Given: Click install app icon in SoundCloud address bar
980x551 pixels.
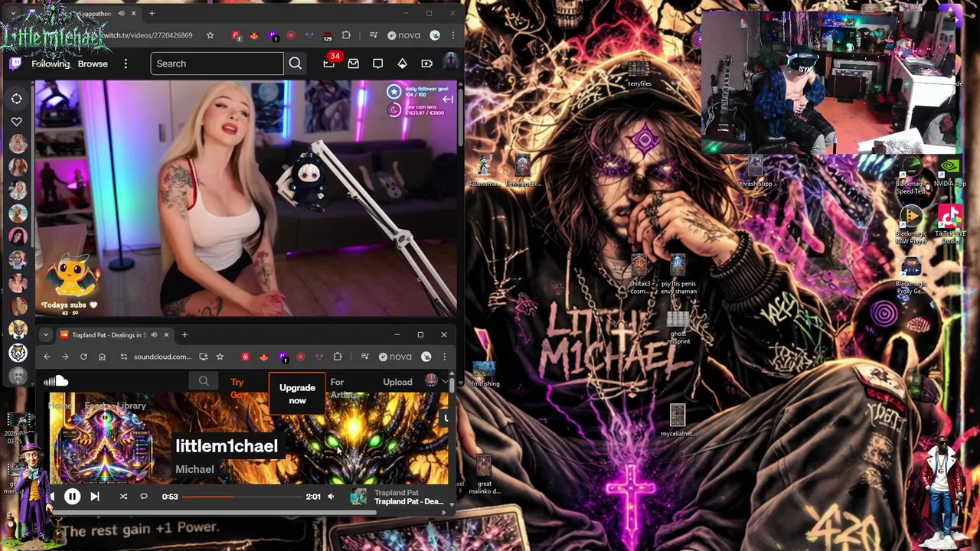Looking at the screenshot, I should click(203, 357).
